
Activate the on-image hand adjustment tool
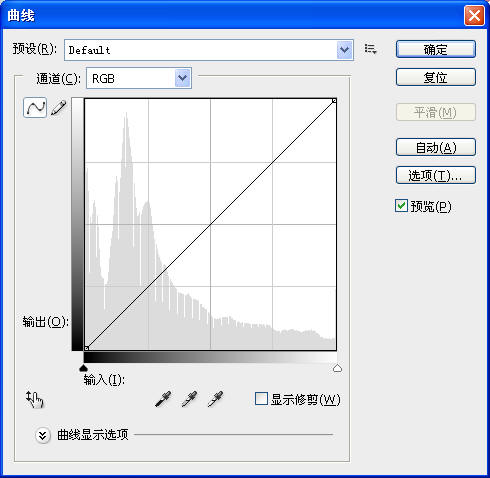(35, 399)
